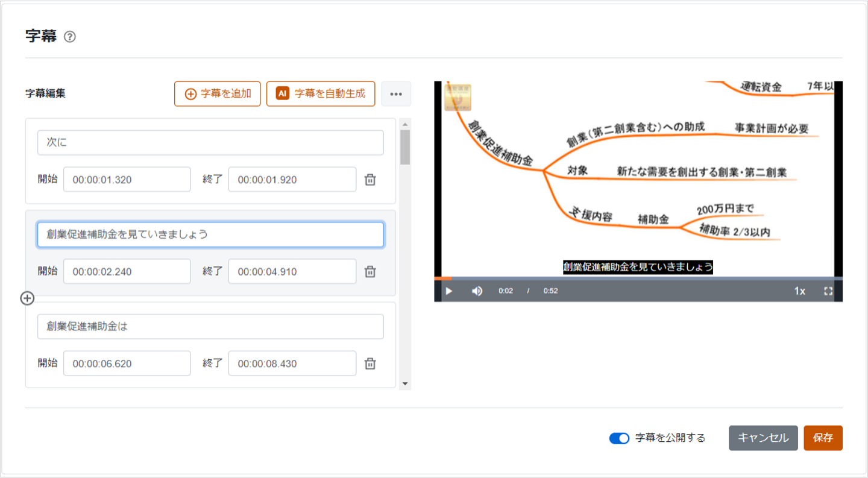Click end time field 00:00:01.920
Viewport: 868px width, 478px height.
click(x=292, y=180)
